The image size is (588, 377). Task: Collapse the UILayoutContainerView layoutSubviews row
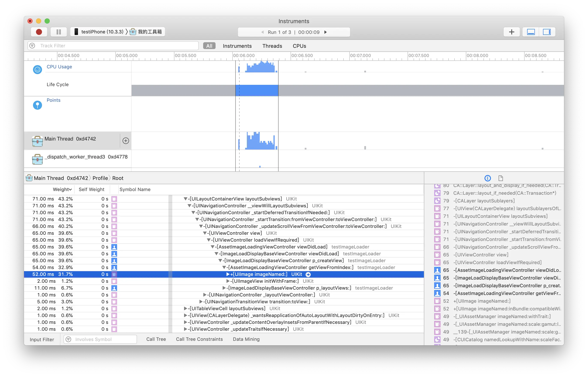(x=185, y=199)
